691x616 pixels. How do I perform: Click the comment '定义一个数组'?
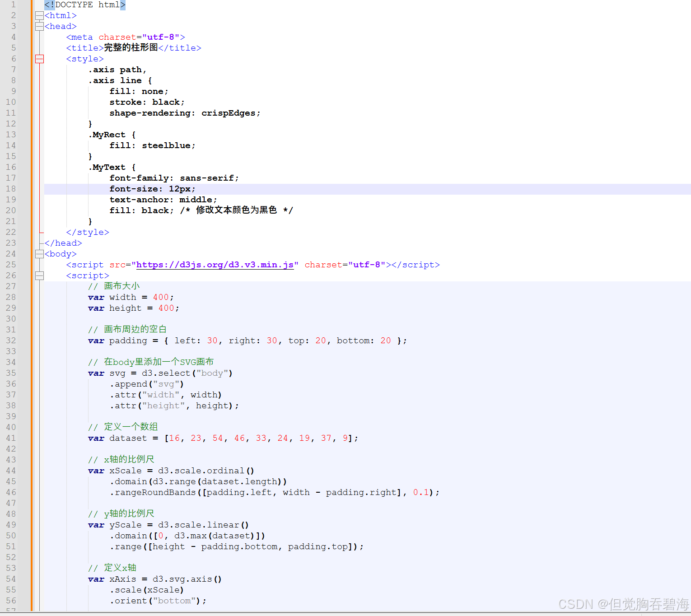click(x=131, y=427)
